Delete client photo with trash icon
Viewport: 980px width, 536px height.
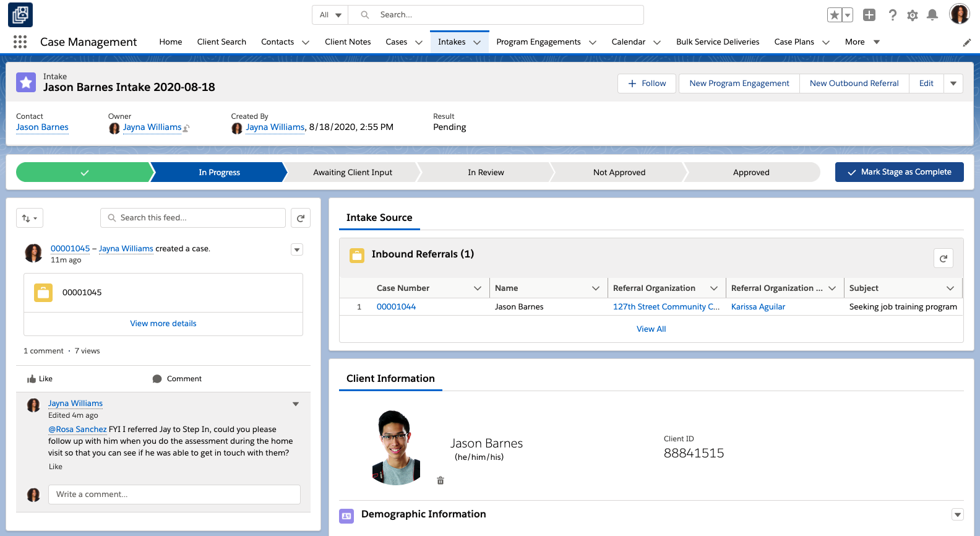click(441, 480)
